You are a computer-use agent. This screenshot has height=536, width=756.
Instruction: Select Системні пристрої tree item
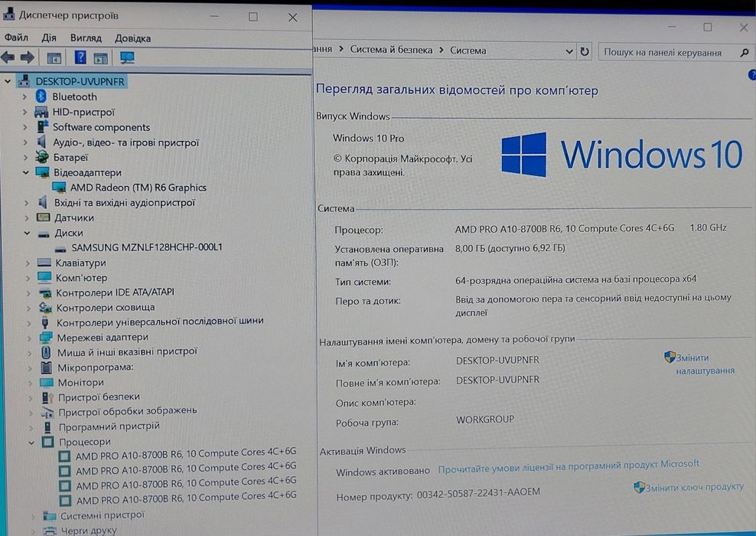[x=103, y=515]
